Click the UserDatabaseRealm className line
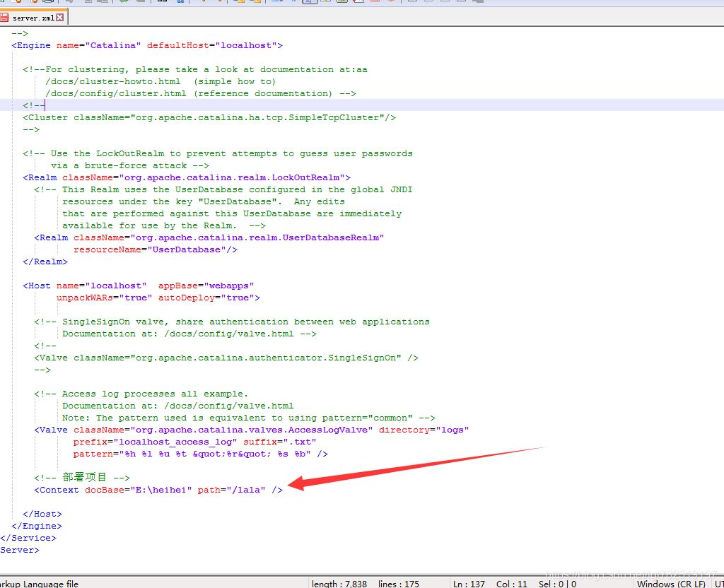Viewport: 724px width, 588px height. click(x=209, y=237)
